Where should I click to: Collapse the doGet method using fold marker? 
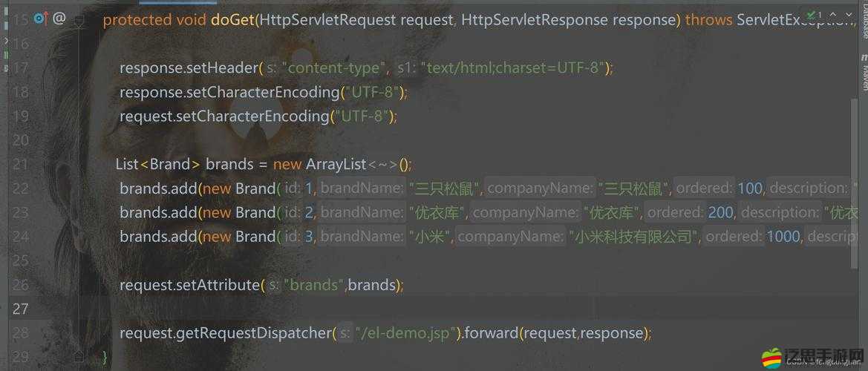(80, 22)
